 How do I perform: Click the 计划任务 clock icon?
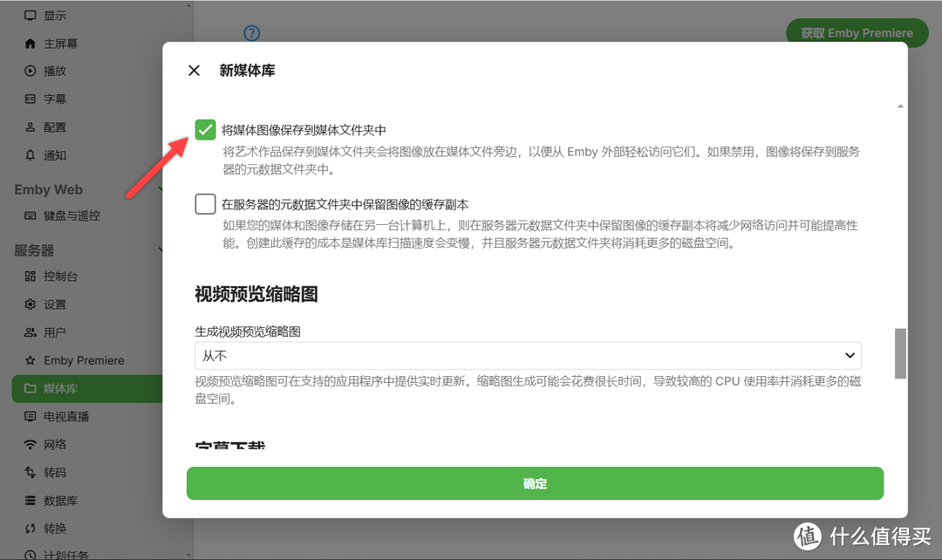pos(30,555)
